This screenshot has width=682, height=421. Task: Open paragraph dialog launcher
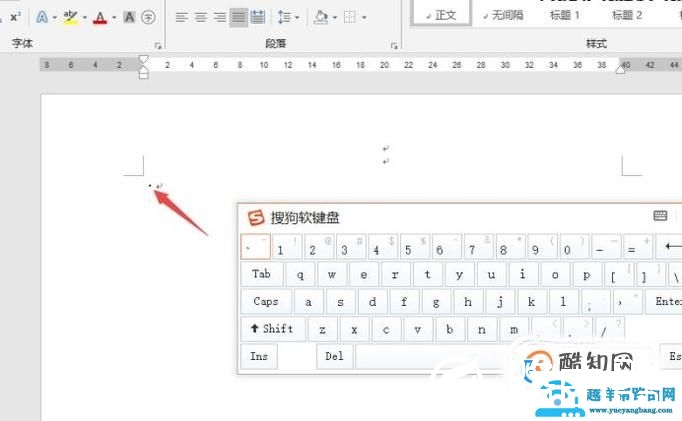(394, 45)
